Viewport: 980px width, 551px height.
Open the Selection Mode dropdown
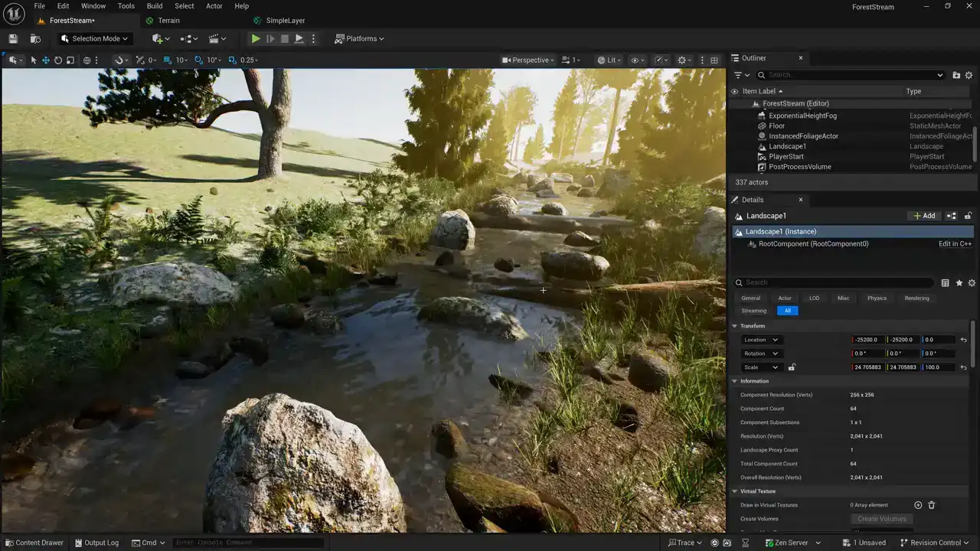point(95,38)
